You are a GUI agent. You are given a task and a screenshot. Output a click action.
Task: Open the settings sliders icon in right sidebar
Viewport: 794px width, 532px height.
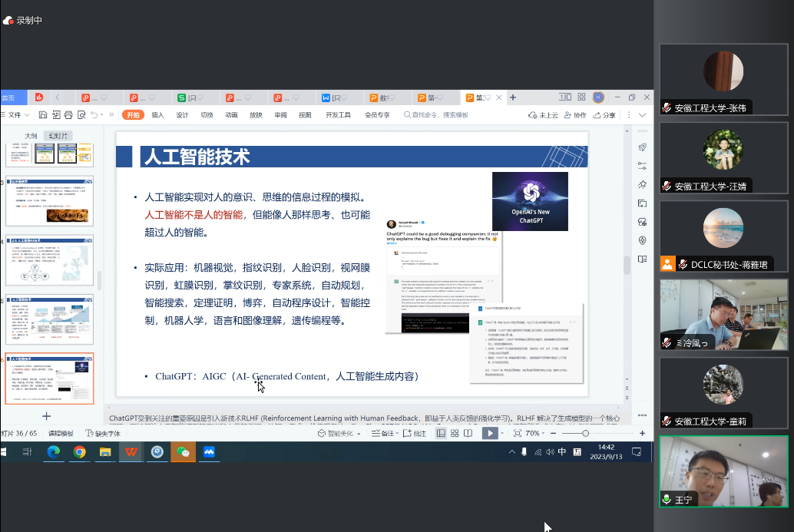(x=642, y=166)
